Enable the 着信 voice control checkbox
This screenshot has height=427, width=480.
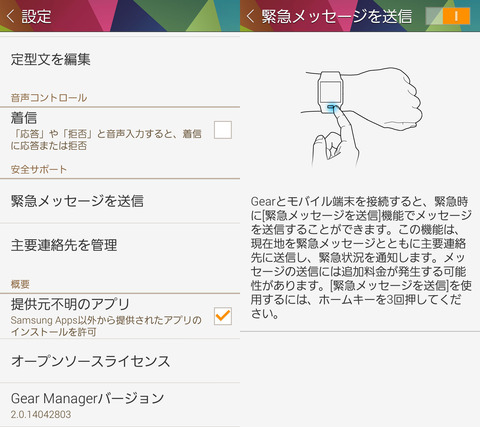tap(223, 130)
